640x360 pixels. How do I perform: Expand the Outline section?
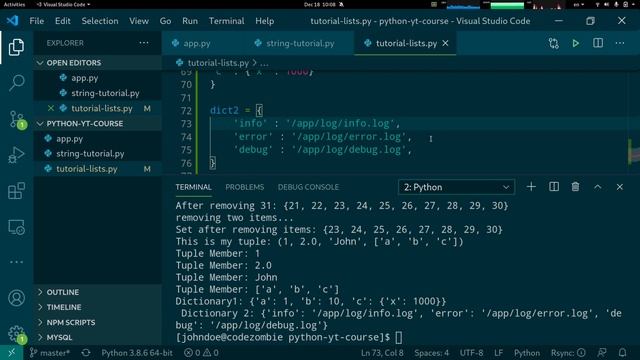coord(98,292)
